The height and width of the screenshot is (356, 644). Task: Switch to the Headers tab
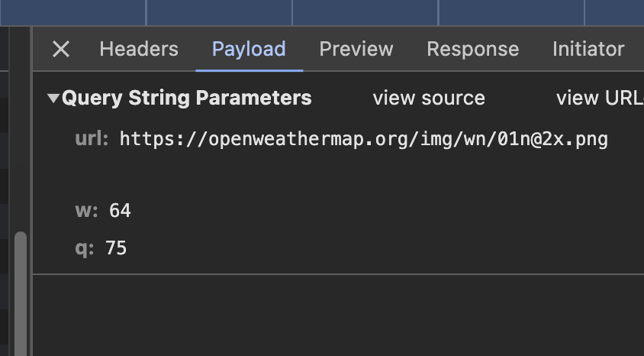[139, 50]
